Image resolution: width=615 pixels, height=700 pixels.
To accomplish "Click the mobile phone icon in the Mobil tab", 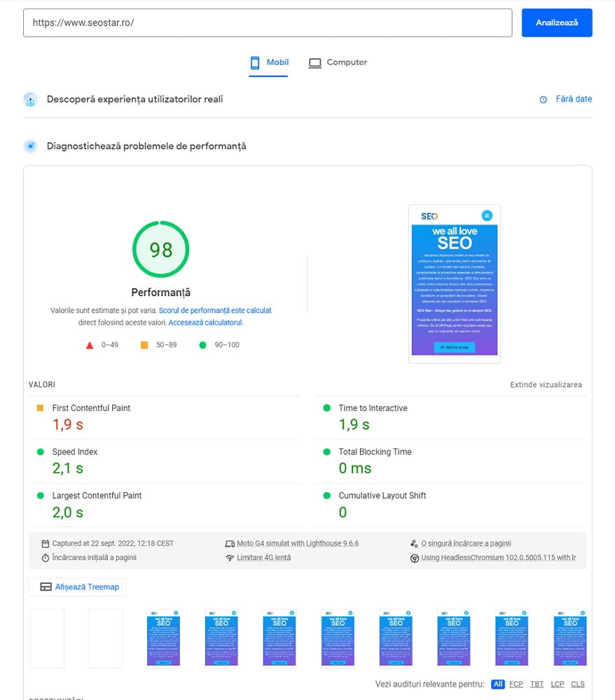I will click(x=254, y=63).
